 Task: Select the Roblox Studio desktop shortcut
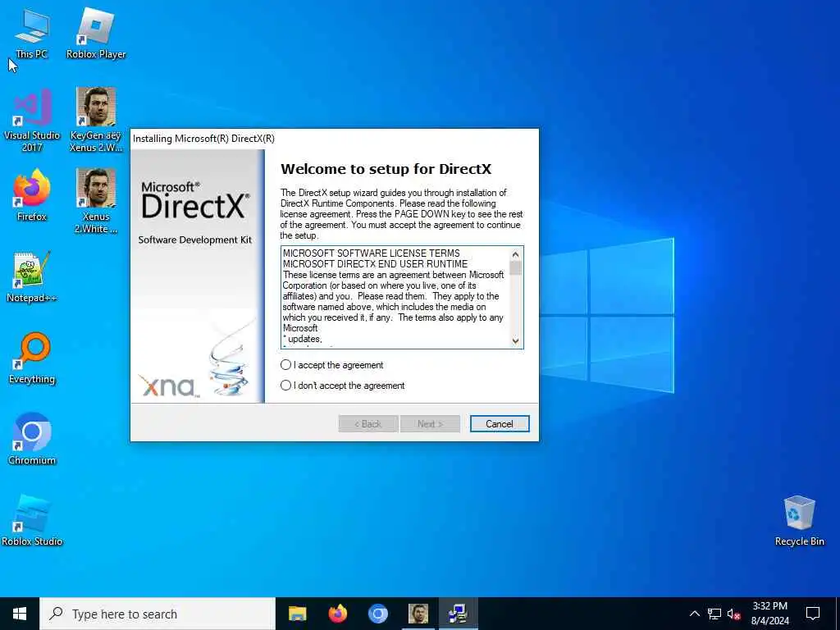(x=32, y=521)
